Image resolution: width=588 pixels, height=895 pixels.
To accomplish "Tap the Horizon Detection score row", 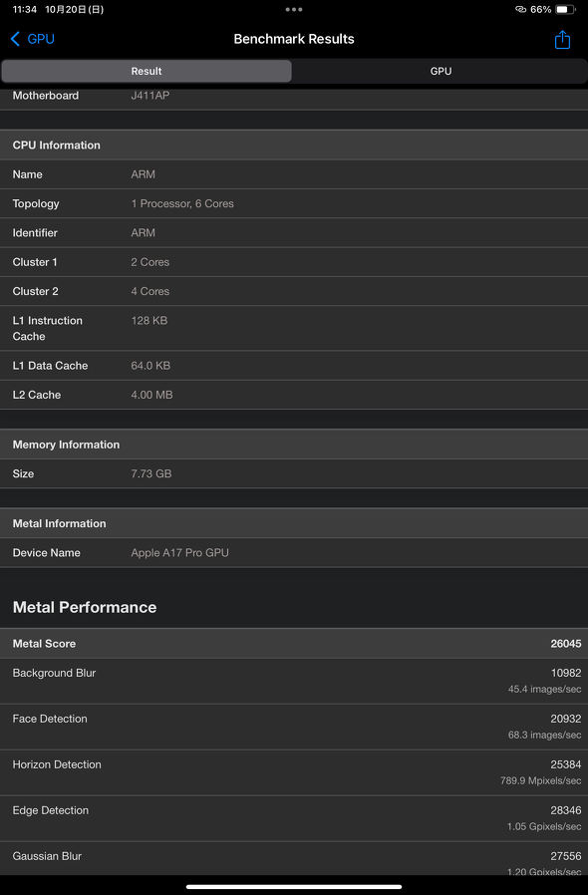I will [294, 772].
